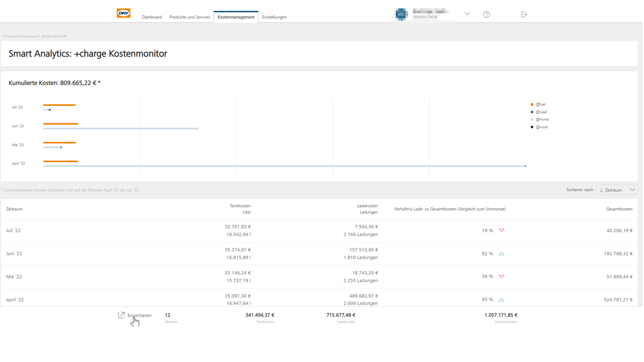Click the Exportieren button label
The height and width of the screenshot is (362, 644).
point(139,316)
